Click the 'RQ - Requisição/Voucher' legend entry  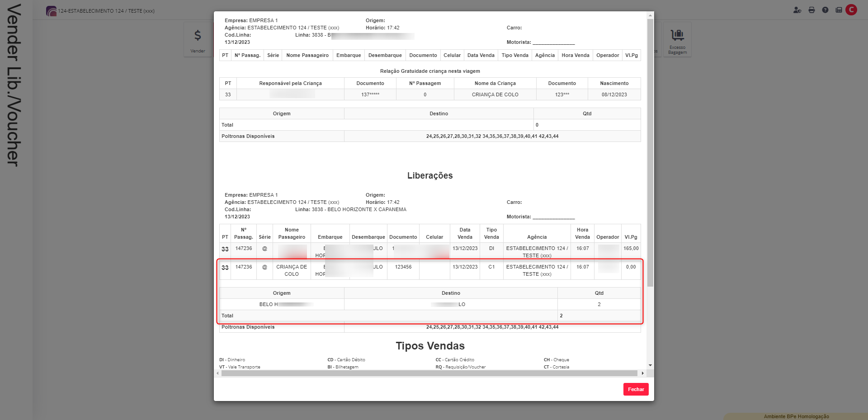click(x=461, y=367)
